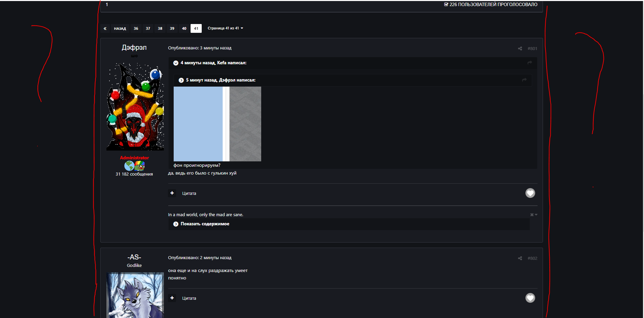Open the Страница 41 из 41 page selector
The height and width of the screenshot is (318, 644).
coord(225,28)
